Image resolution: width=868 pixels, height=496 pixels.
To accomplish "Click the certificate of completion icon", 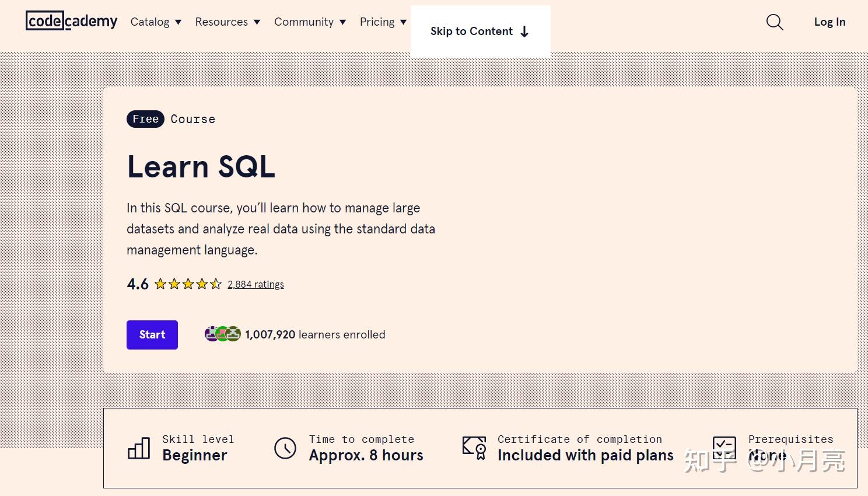I will tap(474, 448).
